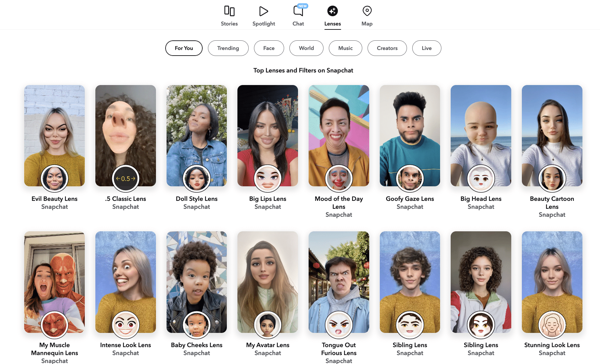Viewport: 600px width, 364px height.
Task: Switch to the Live filter
Action: [426, 48]
